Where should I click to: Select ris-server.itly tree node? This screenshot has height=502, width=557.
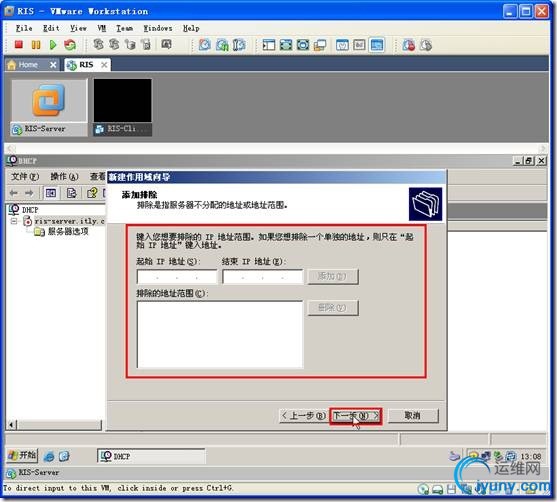click(69, 221)
